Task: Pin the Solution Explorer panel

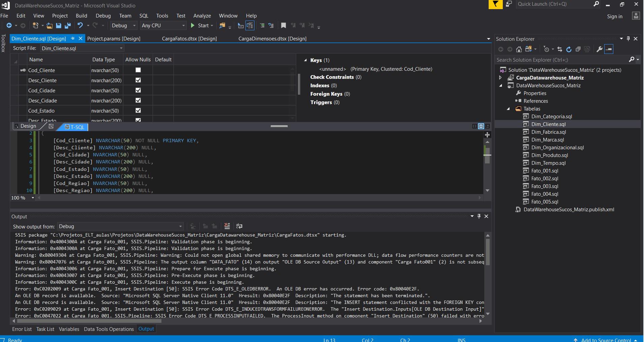Action: tap(628, 39)
